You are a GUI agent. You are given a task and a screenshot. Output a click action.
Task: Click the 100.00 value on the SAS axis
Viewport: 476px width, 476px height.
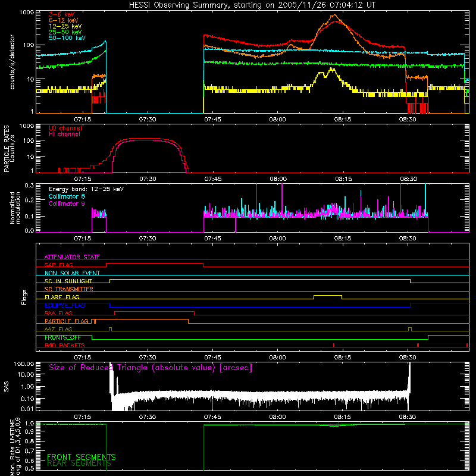tap(24, 364)
